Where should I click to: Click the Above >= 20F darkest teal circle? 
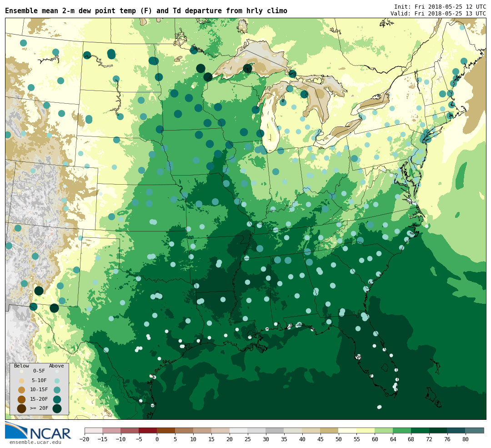pyautogui.click(x=57, y=408)
